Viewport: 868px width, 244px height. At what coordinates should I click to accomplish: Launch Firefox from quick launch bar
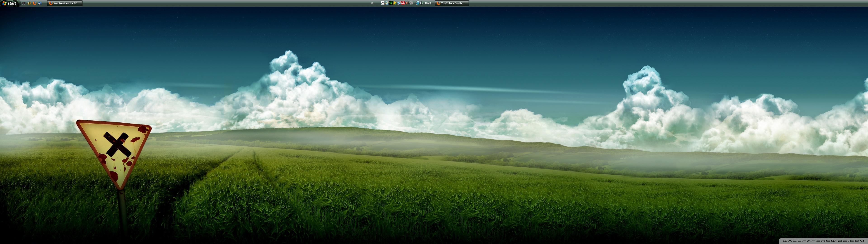tap(34, 3)
